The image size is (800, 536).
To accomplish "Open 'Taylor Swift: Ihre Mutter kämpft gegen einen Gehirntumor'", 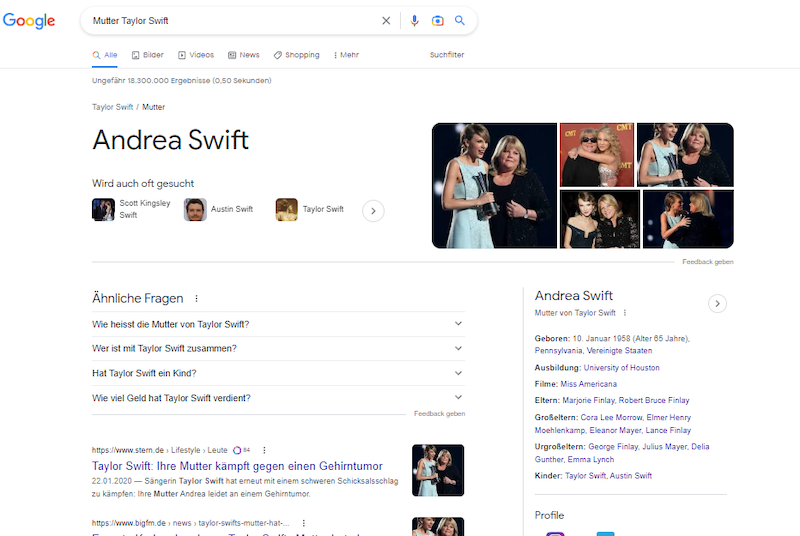I will pos(237,466).
